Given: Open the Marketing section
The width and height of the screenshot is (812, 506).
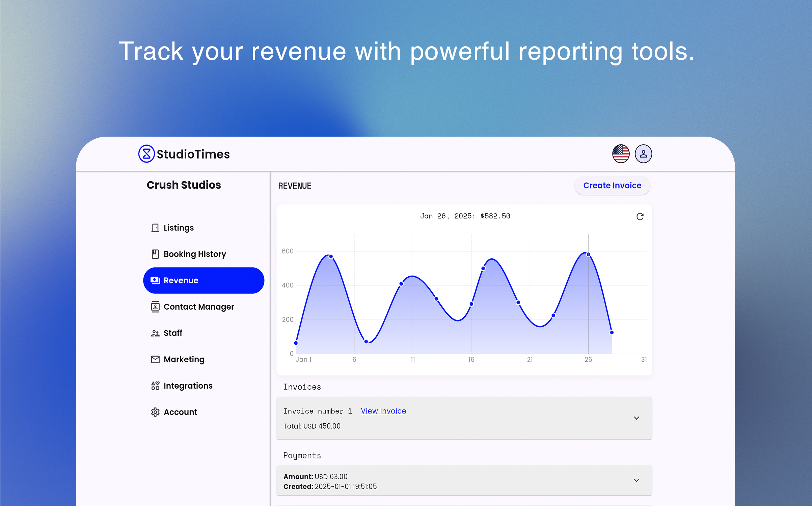Looking at the screenshot, I should [204, 359].
